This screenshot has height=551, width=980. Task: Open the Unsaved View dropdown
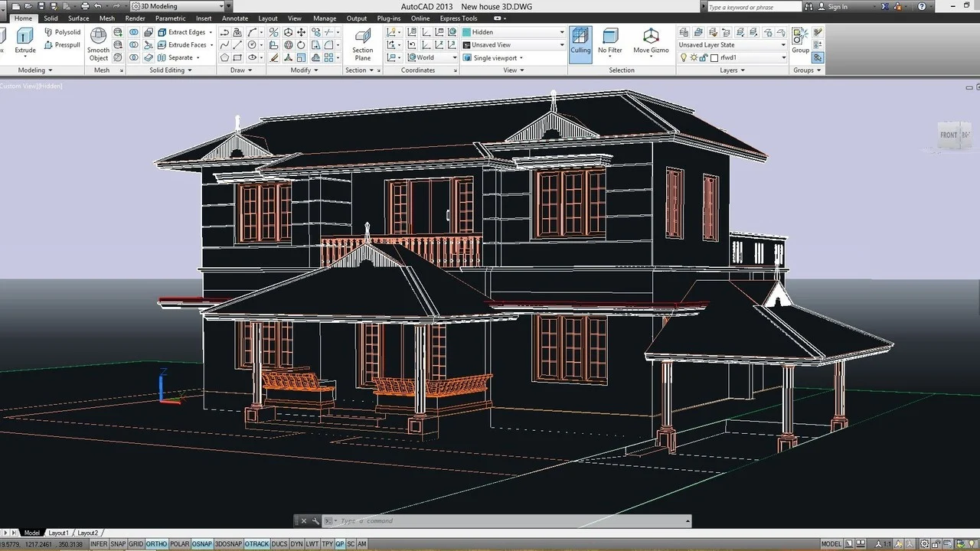(513, 45)
